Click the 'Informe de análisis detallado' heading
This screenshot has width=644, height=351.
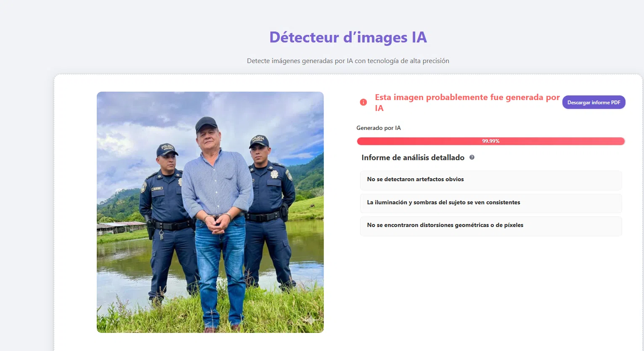pyautogui.click(x=413, y=158)
